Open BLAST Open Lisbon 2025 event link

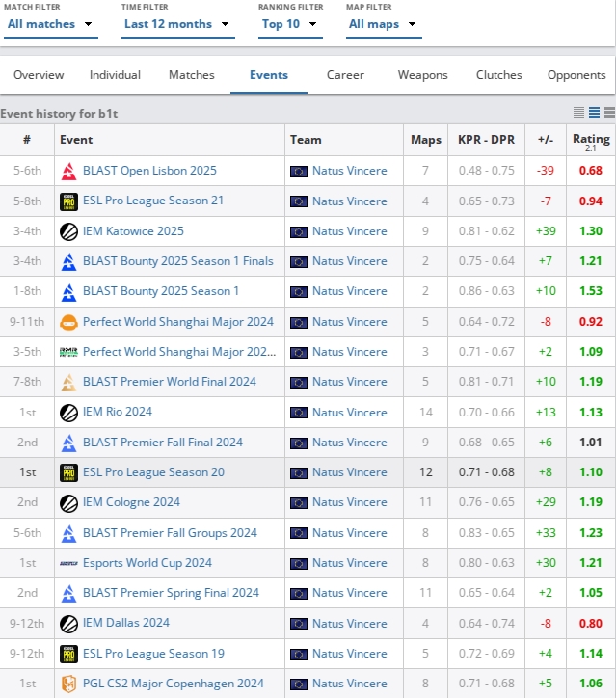tap(149, 171)
